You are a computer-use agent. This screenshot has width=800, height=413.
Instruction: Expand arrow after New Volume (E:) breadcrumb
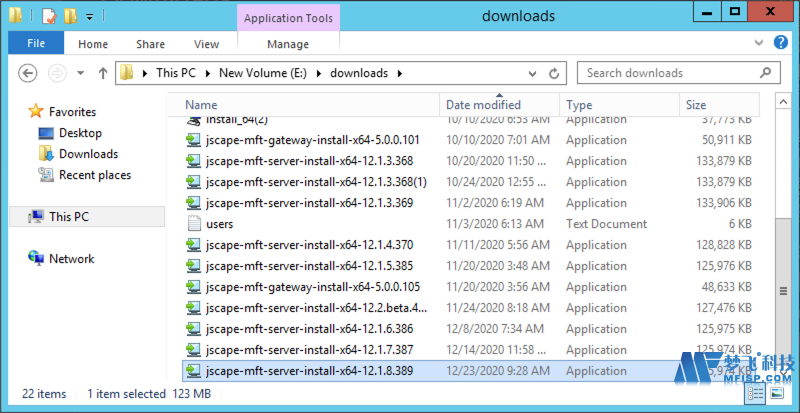(319, 74)
